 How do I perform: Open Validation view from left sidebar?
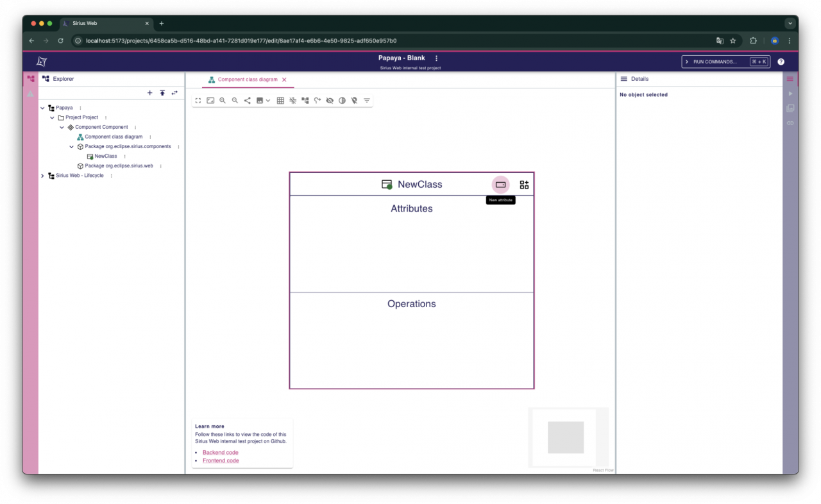pyautogui.click(x=30, y=94)
